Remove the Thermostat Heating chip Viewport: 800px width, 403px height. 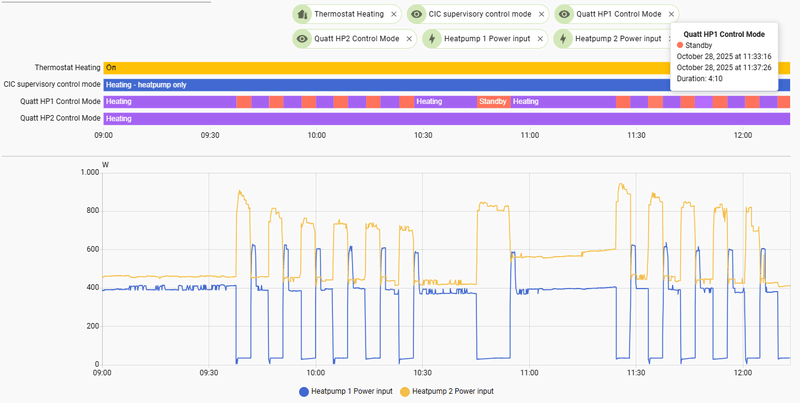tap(394, 15)
